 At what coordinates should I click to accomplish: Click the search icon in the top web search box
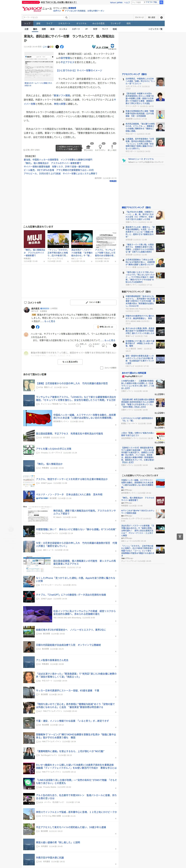point(161,2)
